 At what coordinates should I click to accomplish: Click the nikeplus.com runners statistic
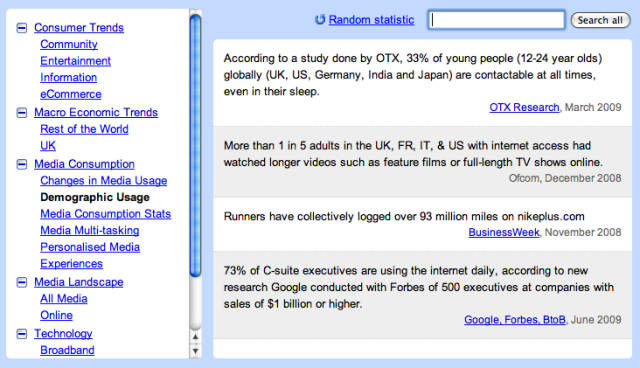[404, 216]
